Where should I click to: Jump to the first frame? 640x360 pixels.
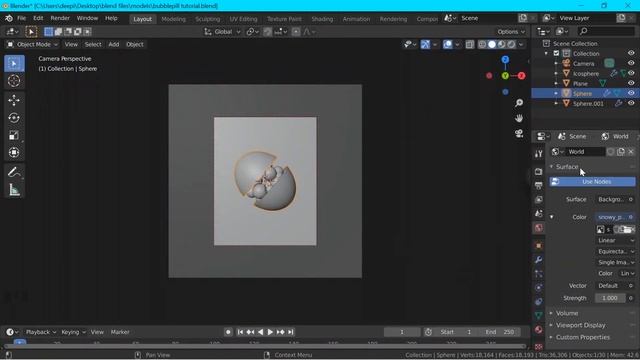(x=240, y=332)
